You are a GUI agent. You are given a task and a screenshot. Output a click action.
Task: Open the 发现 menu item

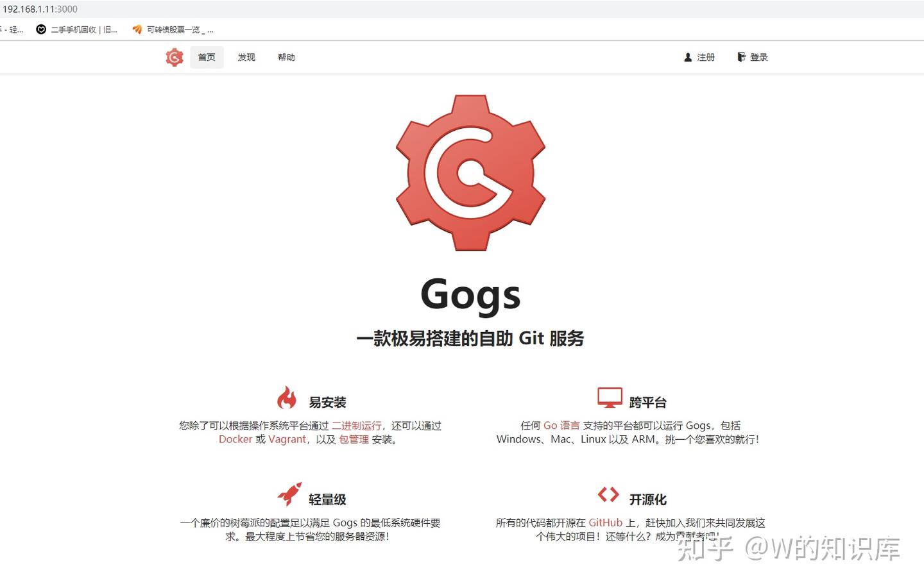point(246,57)
